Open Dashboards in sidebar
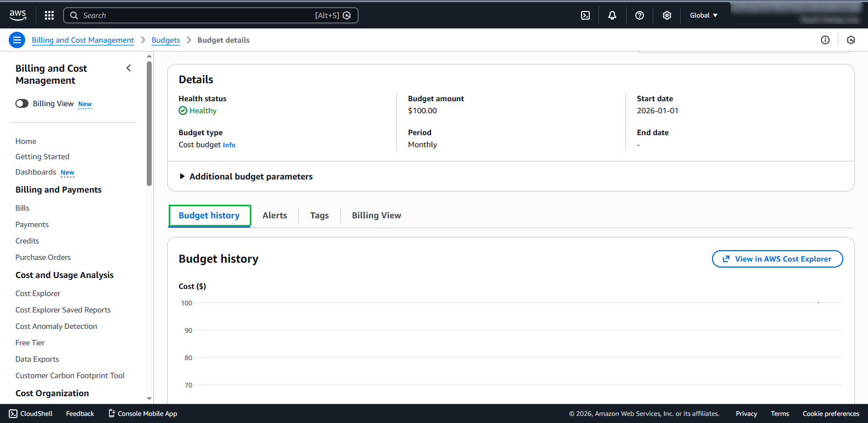This screenshot has width=868, height=423. [36, 172]
